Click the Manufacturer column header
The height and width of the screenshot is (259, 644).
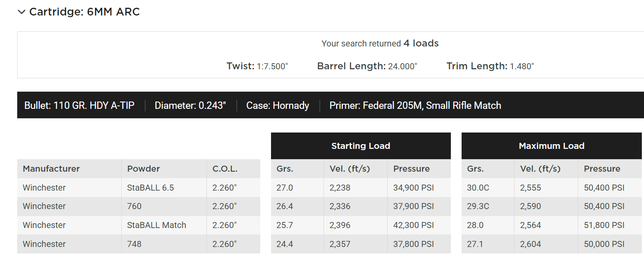51,169
